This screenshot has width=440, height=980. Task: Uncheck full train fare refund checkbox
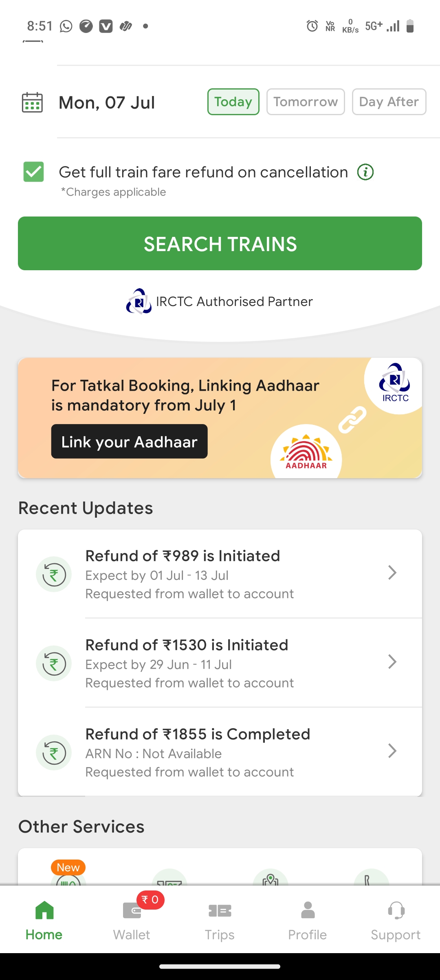point(33,172)
